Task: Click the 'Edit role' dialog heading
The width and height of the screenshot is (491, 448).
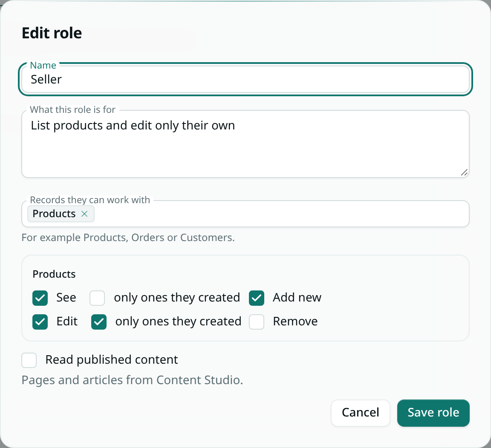Action: point(52,33)
